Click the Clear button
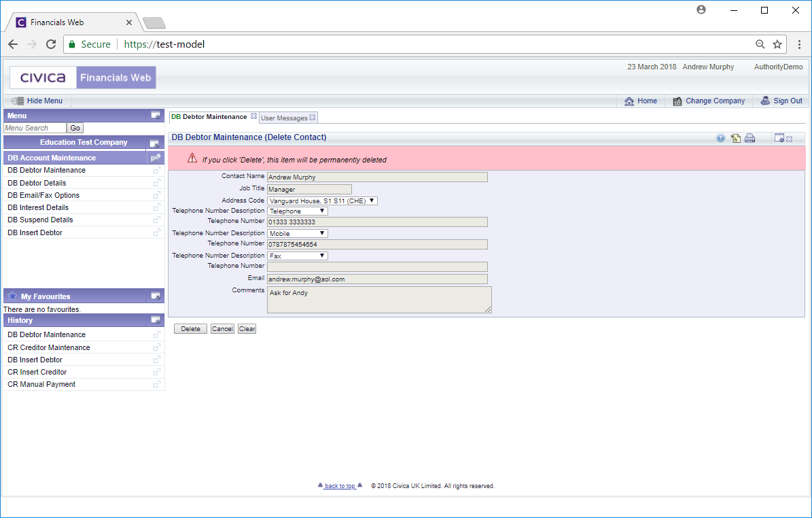Image resolution: width=812 pixels, height=518 pixels. (x=247, y=329)
